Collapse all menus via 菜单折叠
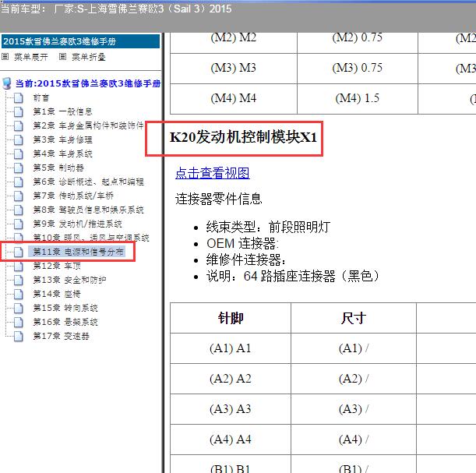476x473 pixels. tap(88, 57)
